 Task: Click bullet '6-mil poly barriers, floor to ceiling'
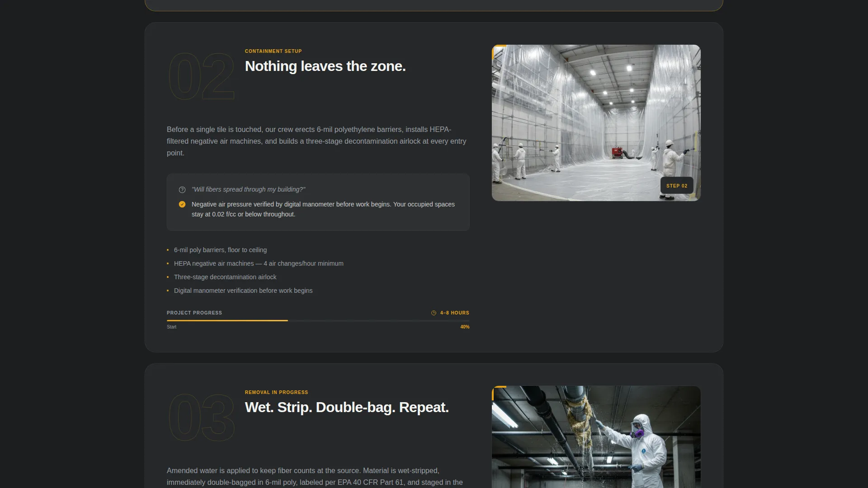220,250
